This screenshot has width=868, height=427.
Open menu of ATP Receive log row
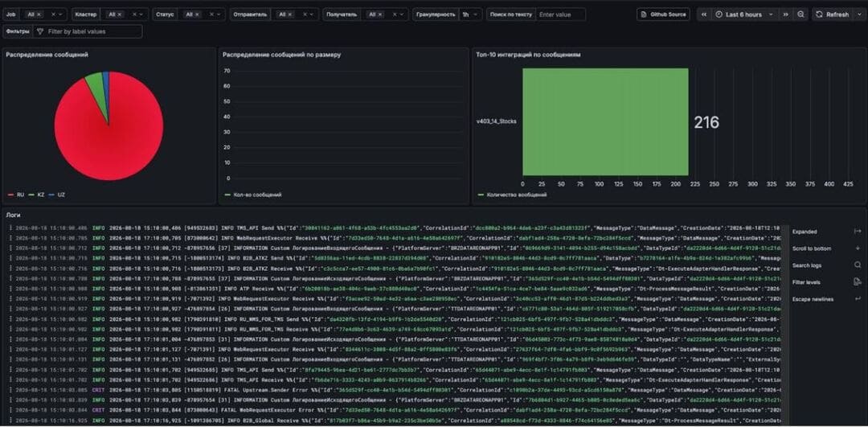pos(10,289)
